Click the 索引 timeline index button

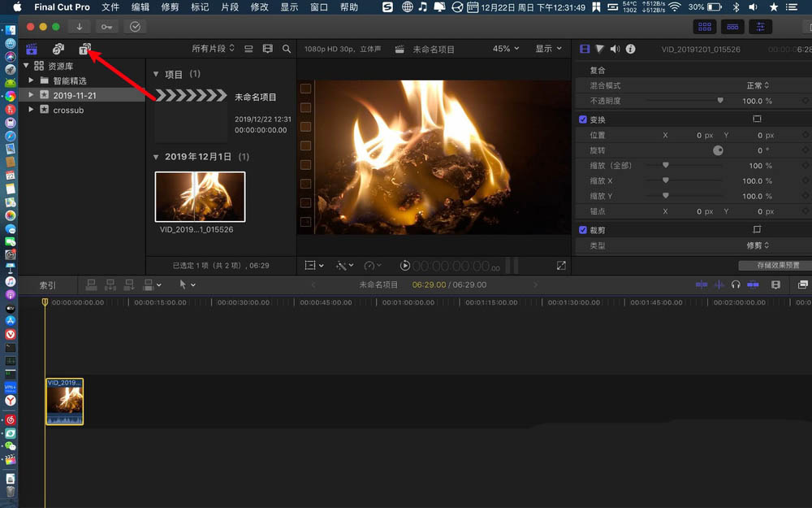coord(48,285)
